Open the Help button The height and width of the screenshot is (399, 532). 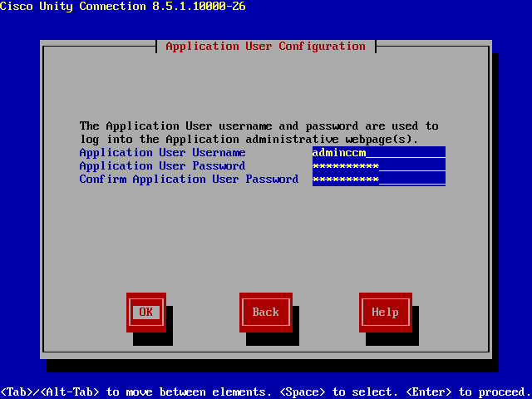(x=385, y=312)
